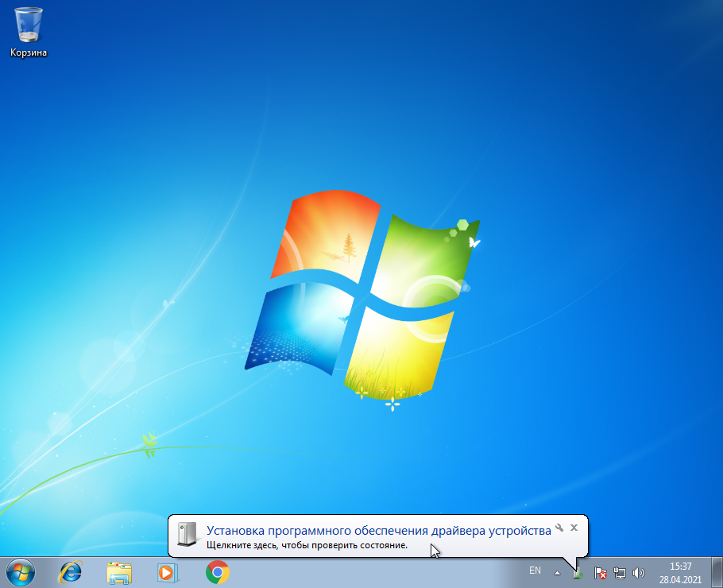Click the EN input language indicator

(535, 571)
